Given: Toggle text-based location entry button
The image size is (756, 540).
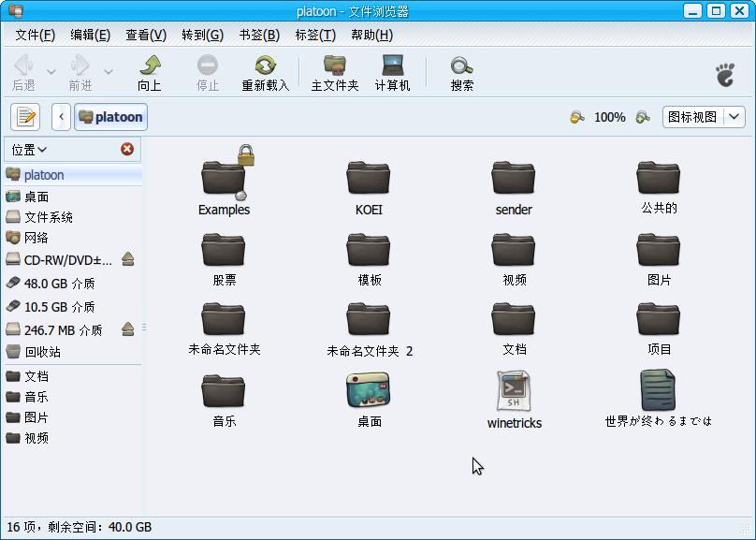Looking at the screenshot, I should (x=25, y=117).
